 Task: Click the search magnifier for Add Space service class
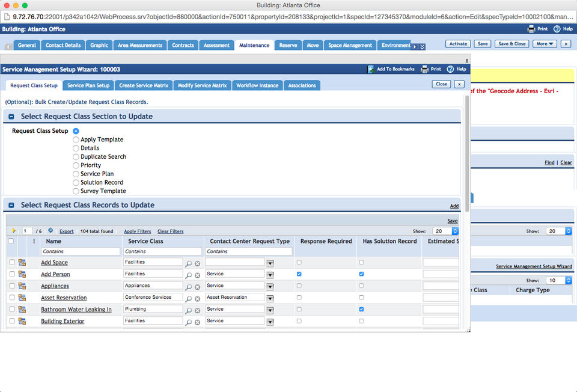[189, 263]
